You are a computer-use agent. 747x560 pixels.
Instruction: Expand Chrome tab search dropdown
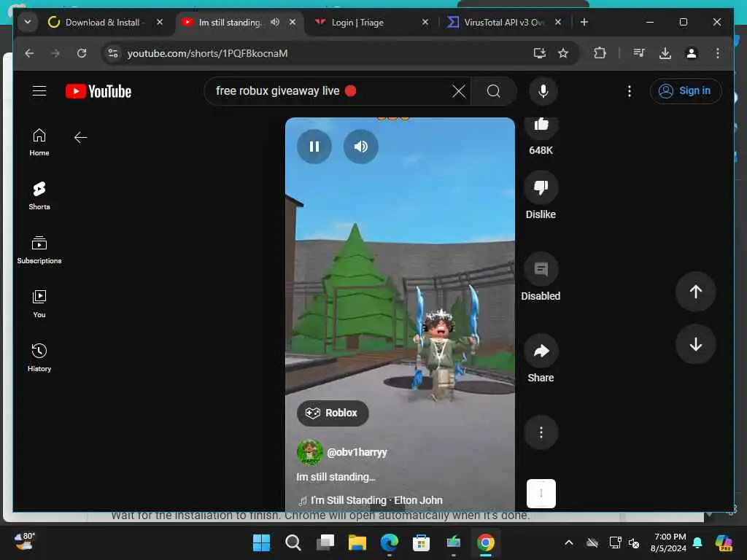coord(28,22)
